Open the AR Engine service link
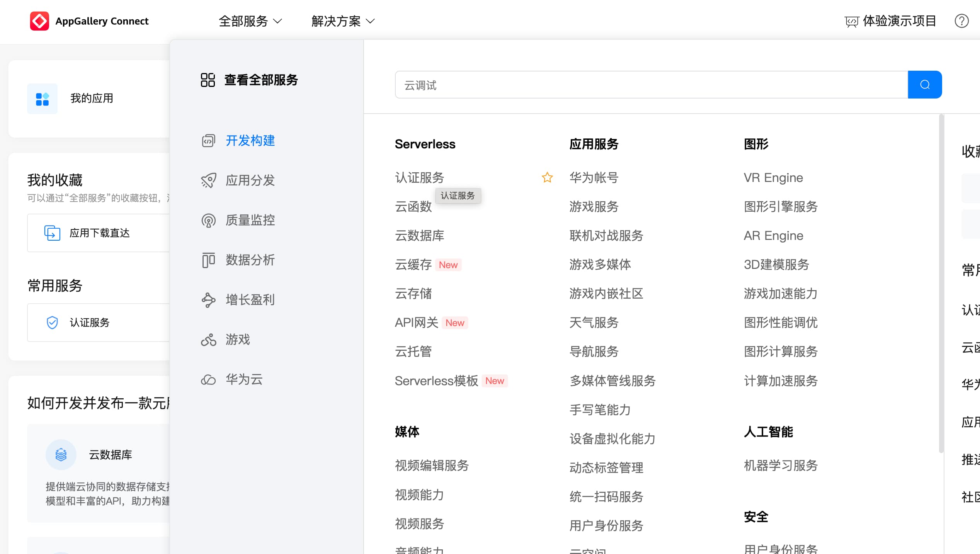 tap(773, 236)
